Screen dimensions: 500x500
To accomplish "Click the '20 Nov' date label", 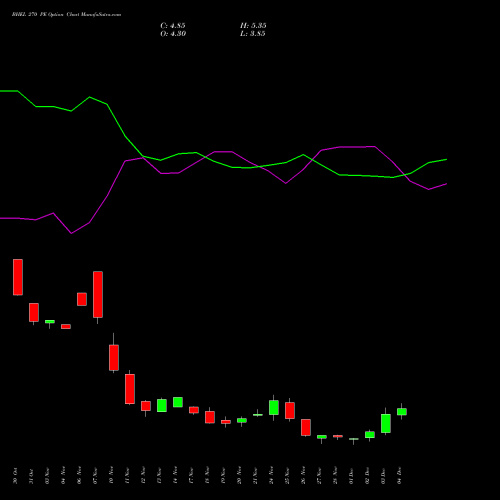I will (x=239, y=476).
